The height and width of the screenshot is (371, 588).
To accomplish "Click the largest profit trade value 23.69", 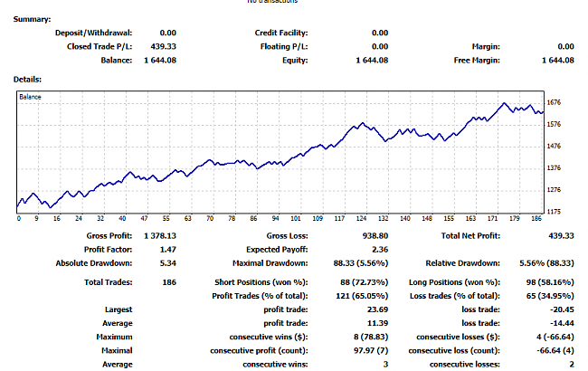I will point(377,309).
